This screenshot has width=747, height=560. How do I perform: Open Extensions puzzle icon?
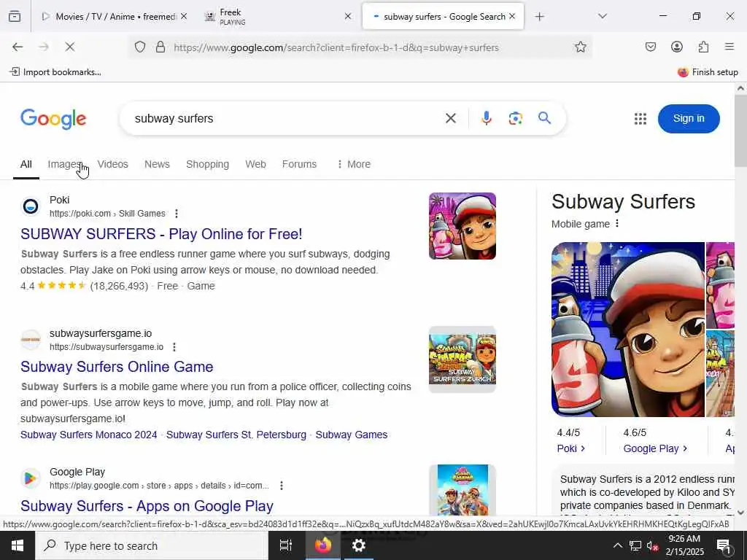703,47
